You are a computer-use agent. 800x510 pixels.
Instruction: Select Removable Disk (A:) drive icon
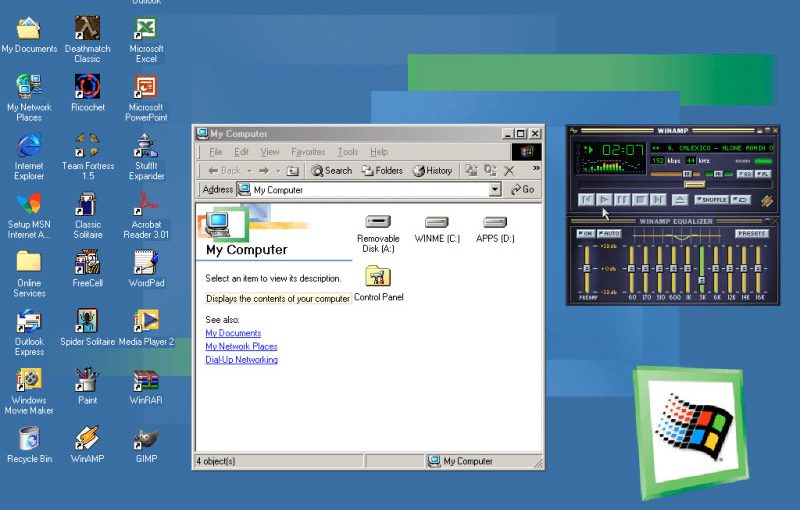click(x=378, y=234)
